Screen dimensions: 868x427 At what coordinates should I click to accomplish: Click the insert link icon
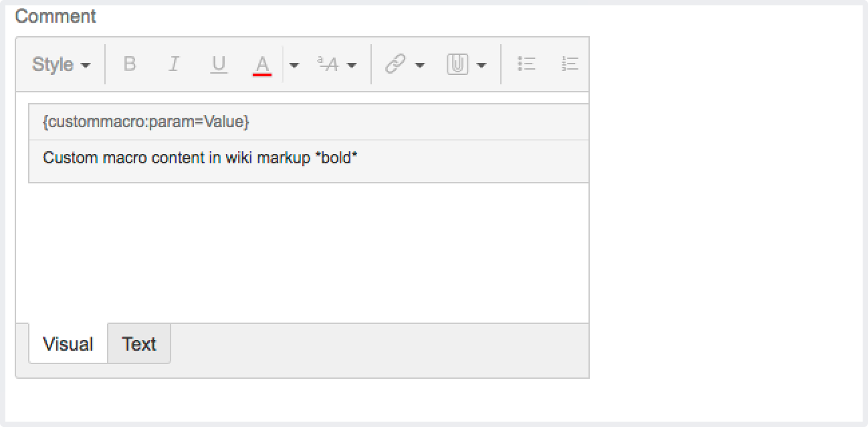click(396, 64)
